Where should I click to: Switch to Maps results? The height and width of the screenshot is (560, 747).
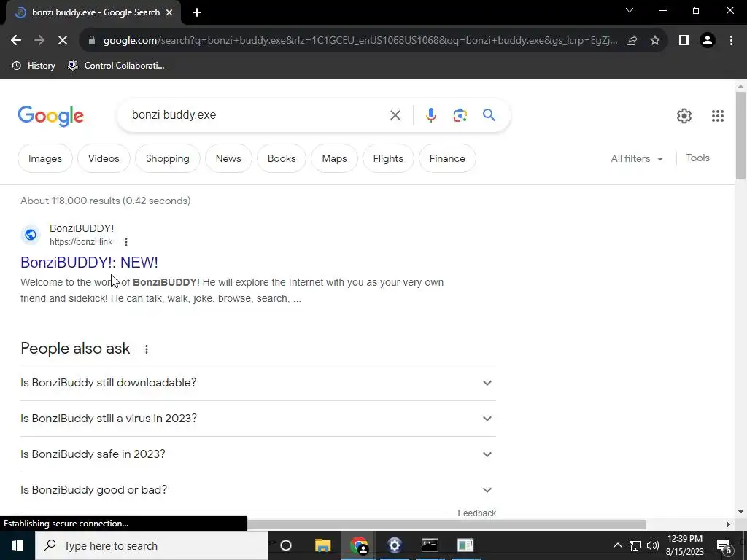334,158
